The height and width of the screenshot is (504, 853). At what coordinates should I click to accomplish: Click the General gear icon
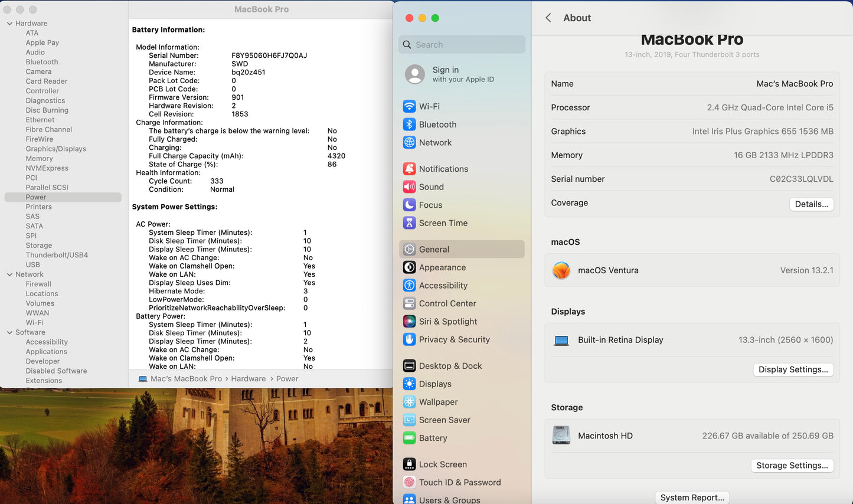(409, 249)
